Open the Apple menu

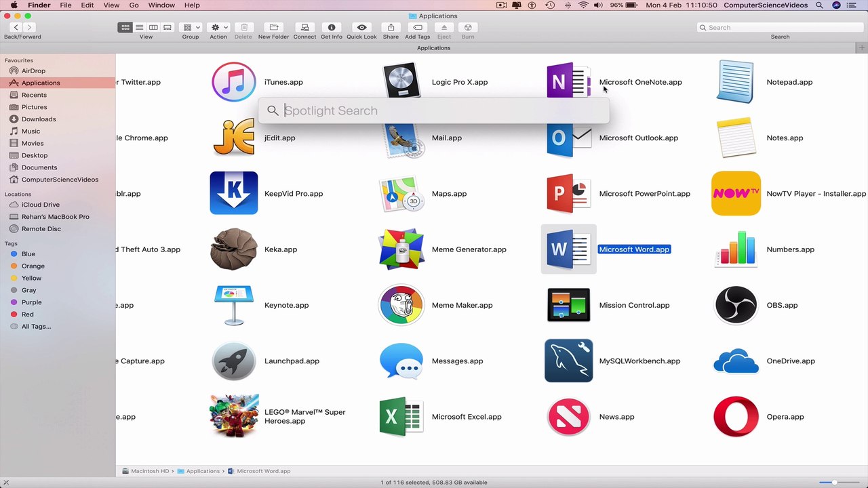(x=14, y=5)
